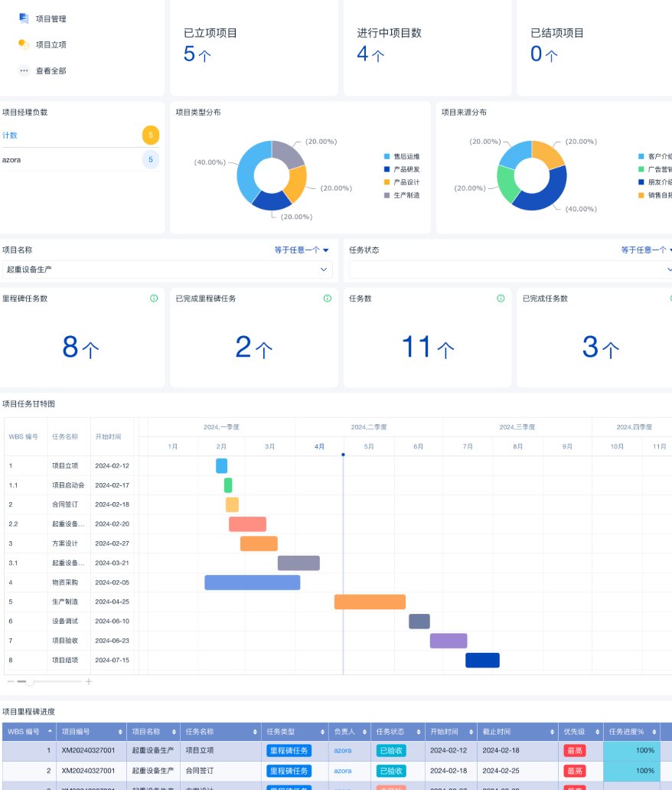Viewport: 672px width, 790px height.
Task: Sort table by 截止时间 column
Action: point(552,732)
